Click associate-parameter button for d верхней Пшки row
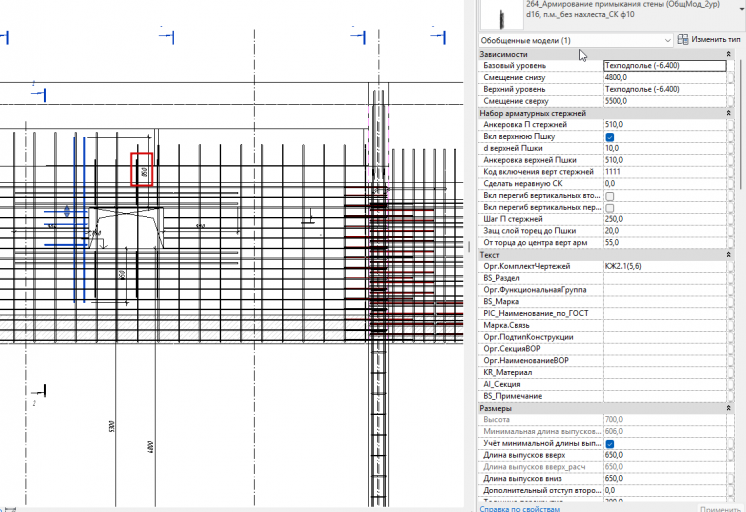Viewport: 746px width, 512px height. pyautogui.click(x=730, y=148)
